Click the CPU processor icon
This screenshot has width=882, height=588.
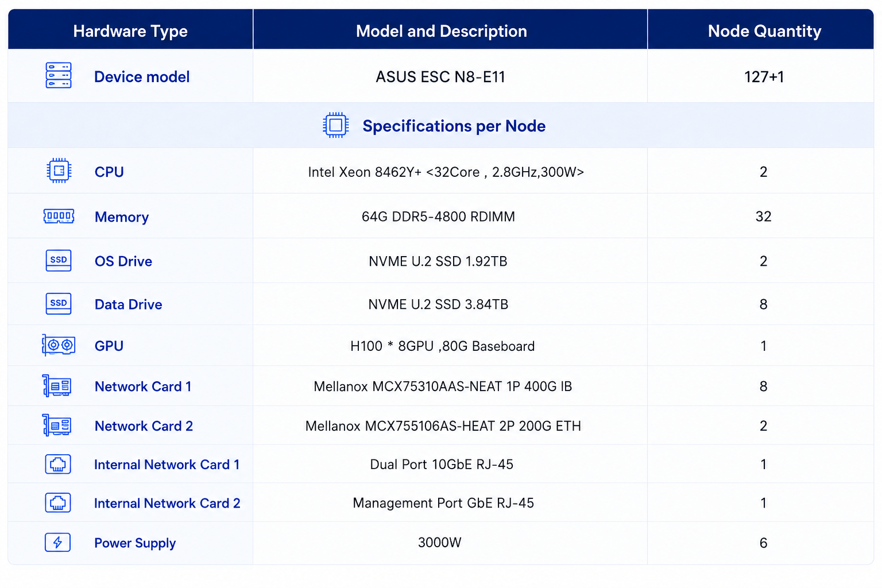tap(59, 171)
